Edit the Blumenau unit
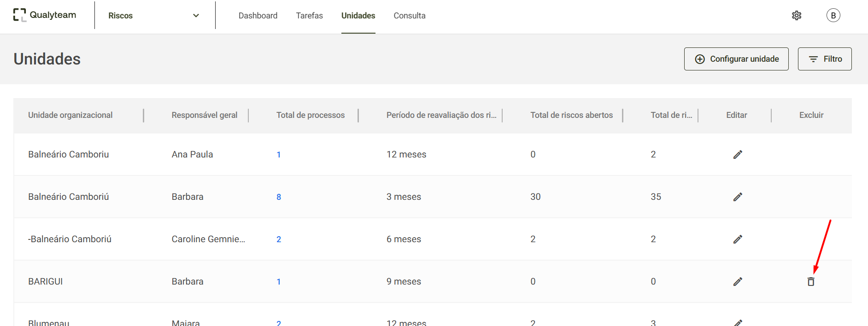 pyautogui.click(x=738, y=322)
